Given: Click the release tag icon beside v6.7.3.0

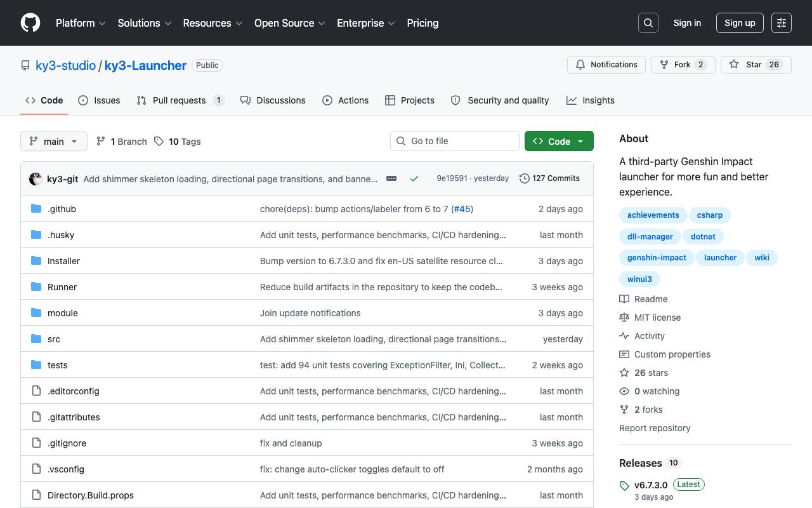Looking at the screenshot, I should 624,486.
